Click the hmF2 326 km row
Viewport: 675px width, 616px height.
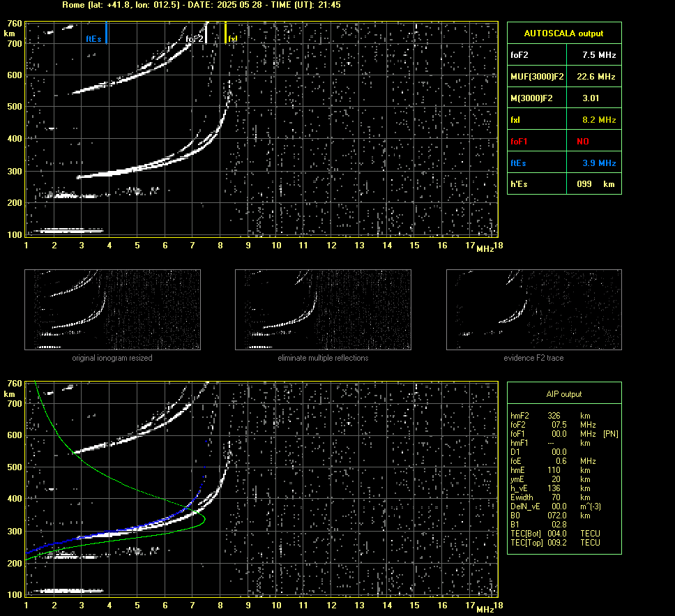(550, 416)
